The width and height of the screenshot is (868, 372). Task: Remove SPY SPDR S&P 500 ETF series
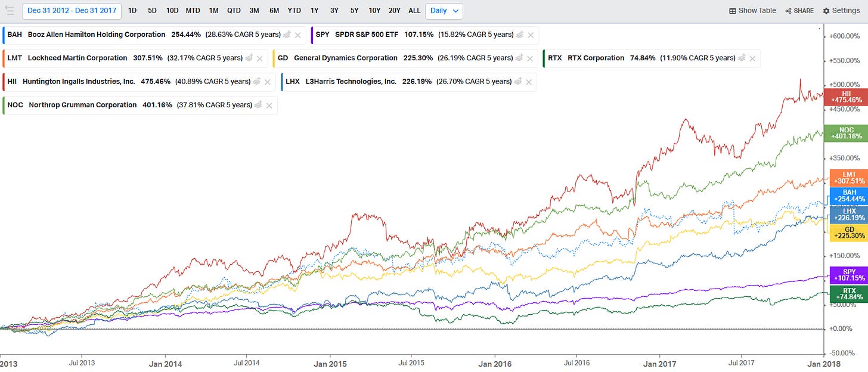[x=530, y=35]
